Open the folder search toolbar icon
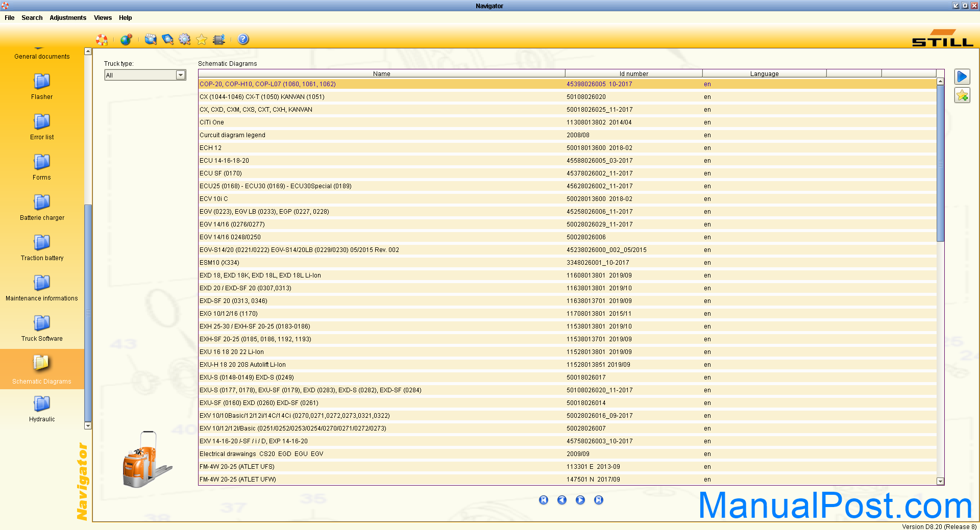Screen dimensions: 980x530 point(151,39)
